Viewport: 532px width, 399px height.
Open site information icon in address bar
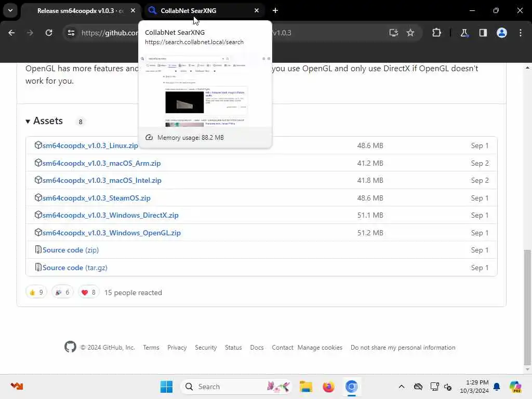[x=71, y=33]
